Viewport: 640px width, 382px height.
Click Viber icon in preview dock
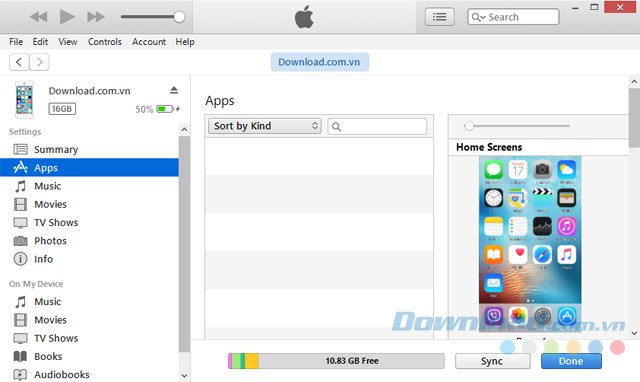tap(493, 315)
